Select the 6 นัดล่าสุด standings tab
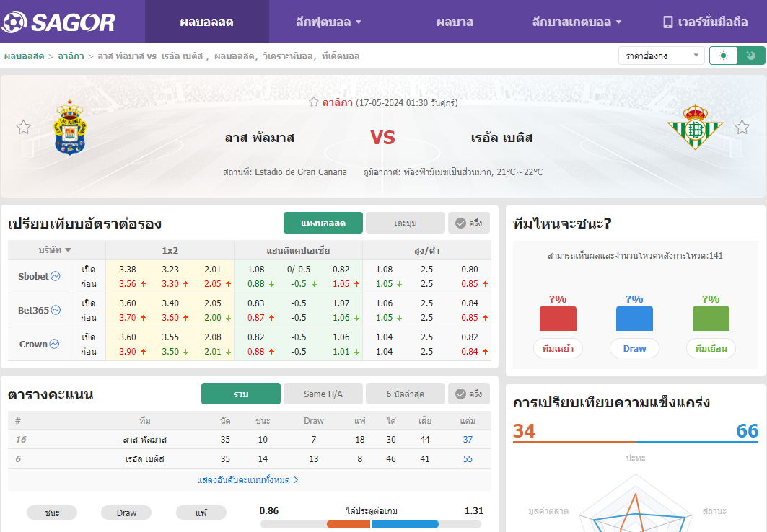The image size is (767, 532). click(406, 394)
